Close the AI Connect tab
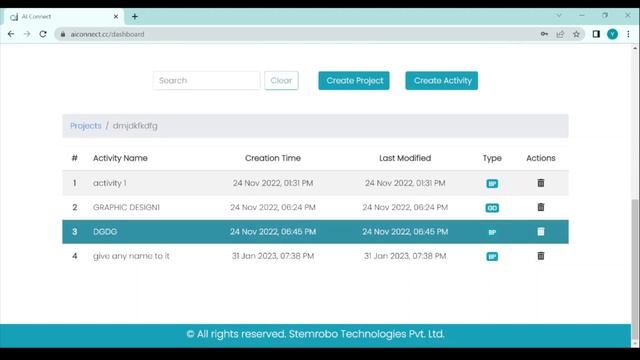The image size is (640, 360). (x=116, y=17)
